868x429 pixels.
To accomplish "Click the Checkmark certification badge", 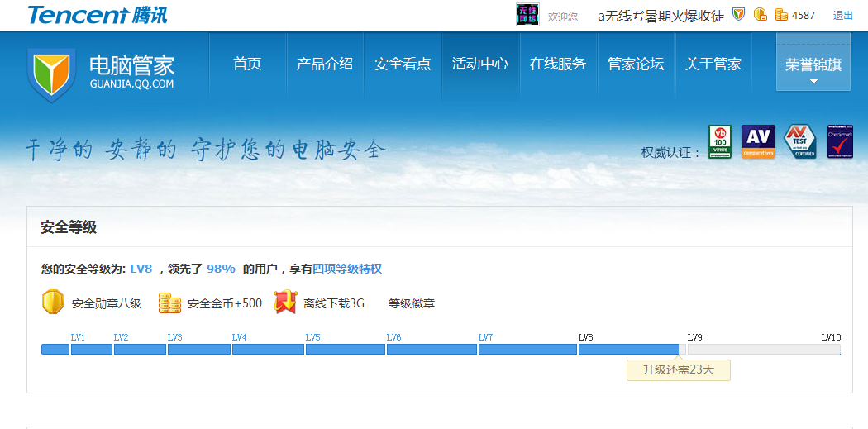I will [840, 141].
